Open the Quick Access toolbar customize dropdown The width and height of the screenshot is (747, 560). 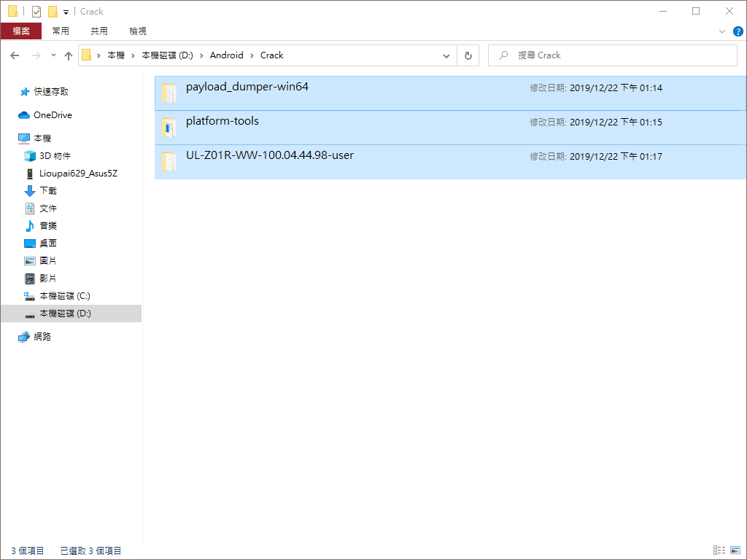tap(66, 12)
